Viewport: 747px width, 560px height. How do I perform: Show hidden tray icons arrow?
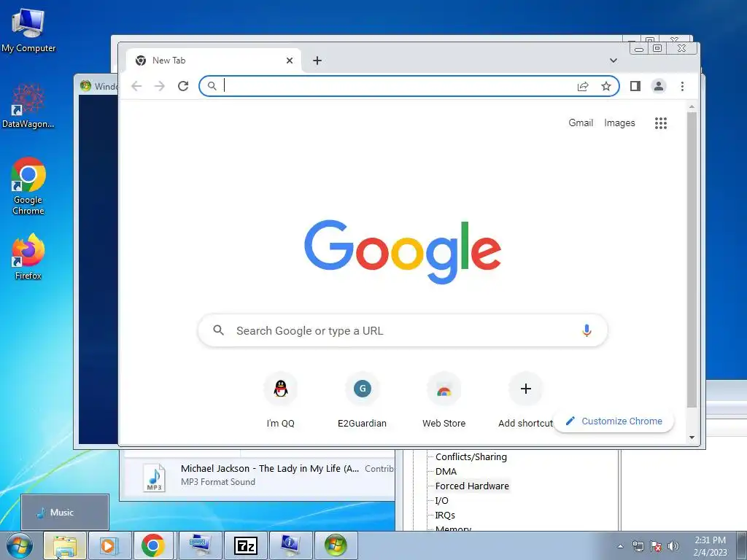pos(620,546)
